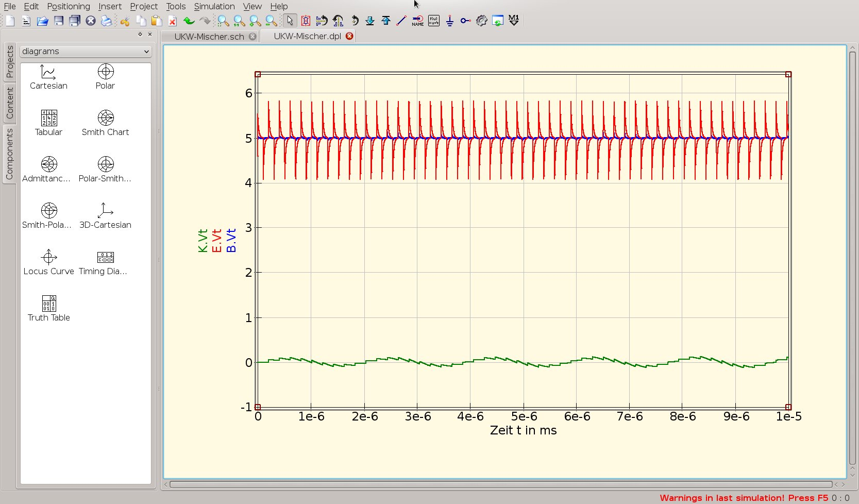Select the Smith Chart diagram
The height and width of the screenshot is (504, 859).
(105, 123)
